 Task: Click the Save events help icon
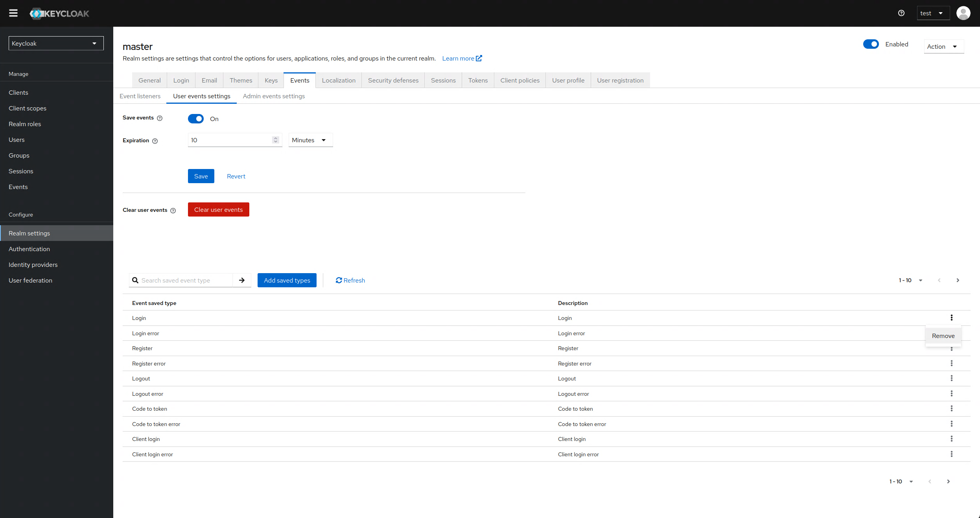tap(160, 118)
